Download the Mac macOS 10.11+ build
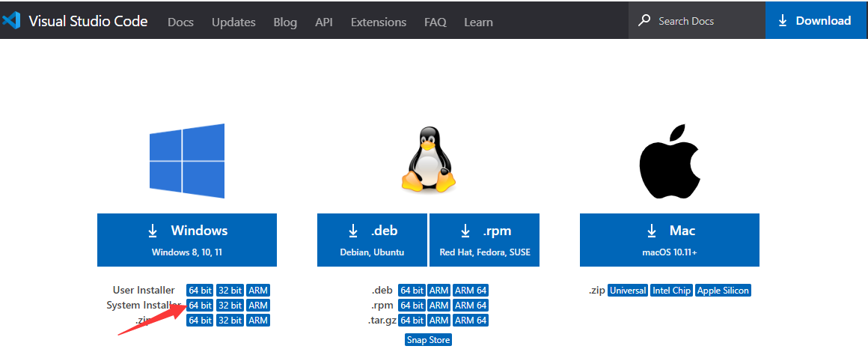This screenshot has width=868, height=349. point(669,240)
